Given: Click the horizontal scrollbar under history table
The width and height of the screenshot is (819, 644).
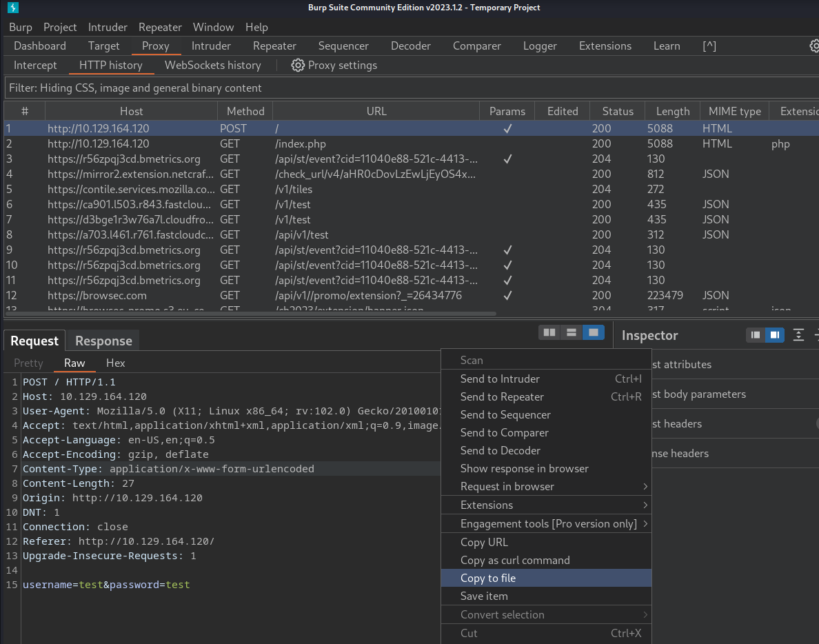Looking at the screenshot, I should [250, 314].
